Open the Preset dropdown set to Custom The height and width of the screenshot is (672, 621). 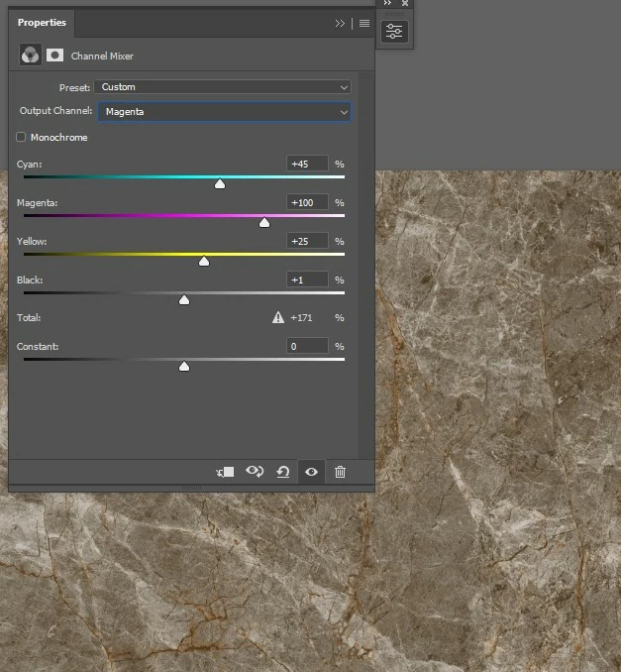coord(224,87)
